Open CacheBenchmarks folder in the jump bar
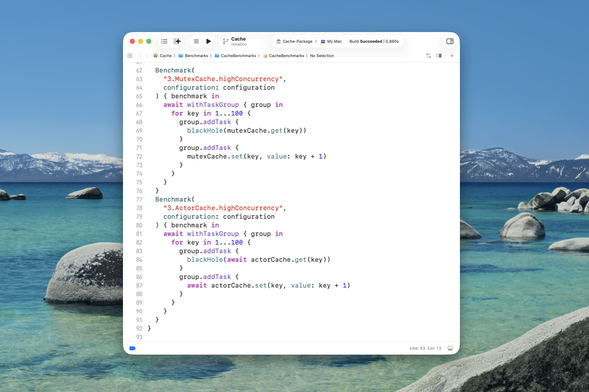 235,56
